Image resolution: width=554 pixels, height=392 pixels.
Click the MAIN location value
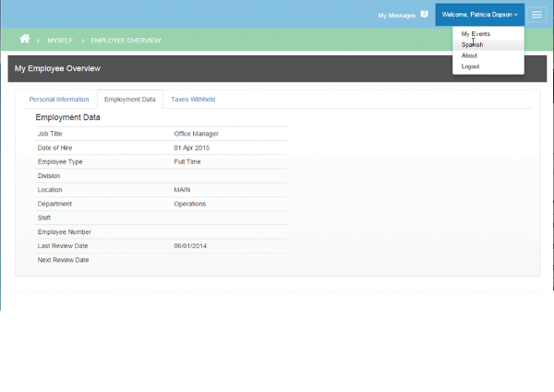pyautogui.click(x=182, y=190)
